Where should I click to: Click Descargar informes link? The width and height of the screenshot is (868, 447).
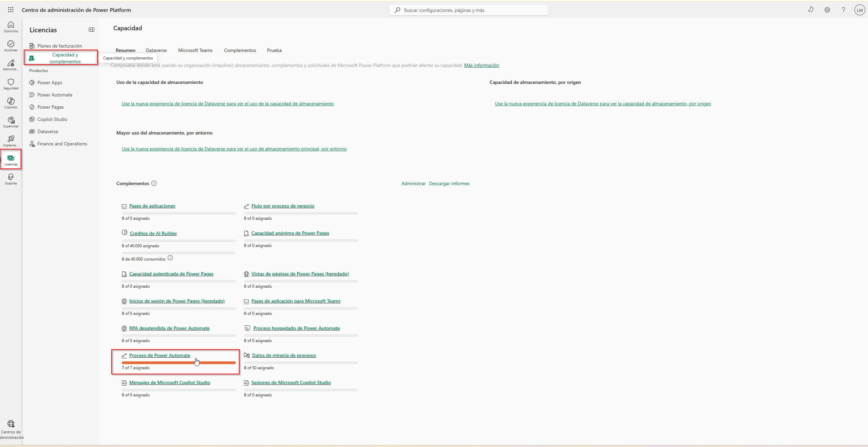pos(449,183)
